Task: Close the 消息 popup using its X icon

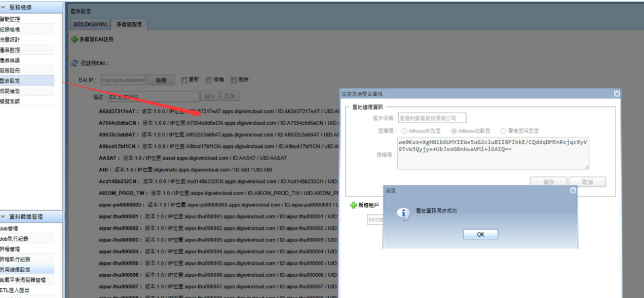Action: (573, 190)
